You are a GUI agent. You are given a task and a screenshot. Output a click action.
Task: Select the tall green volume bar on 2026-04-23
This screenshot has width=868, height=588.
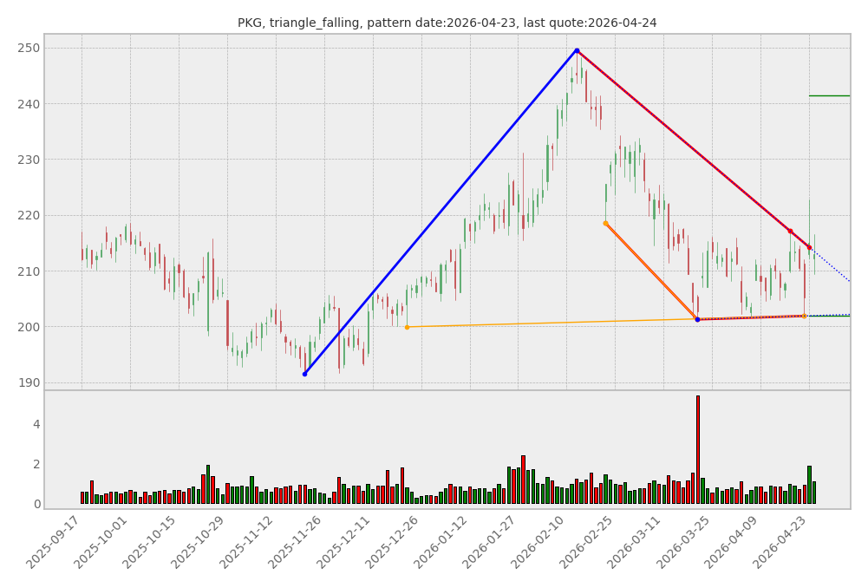[809, 485]
